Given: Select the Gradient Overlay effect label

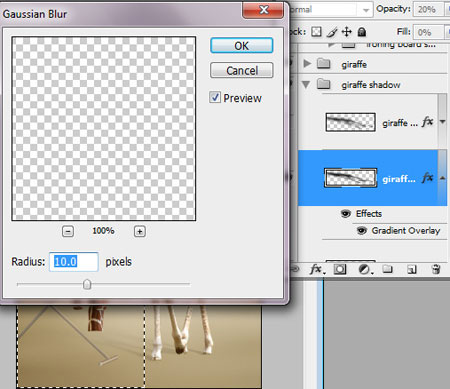Looking at the screenshot, I should [406, 231].
